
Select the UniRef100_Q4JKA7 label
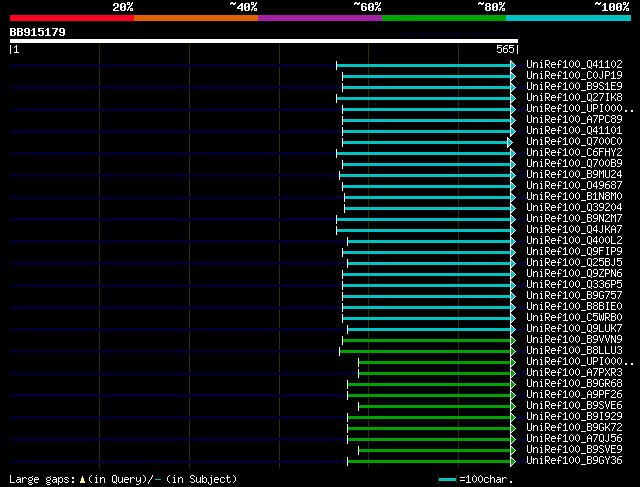(x=574, y=230)
